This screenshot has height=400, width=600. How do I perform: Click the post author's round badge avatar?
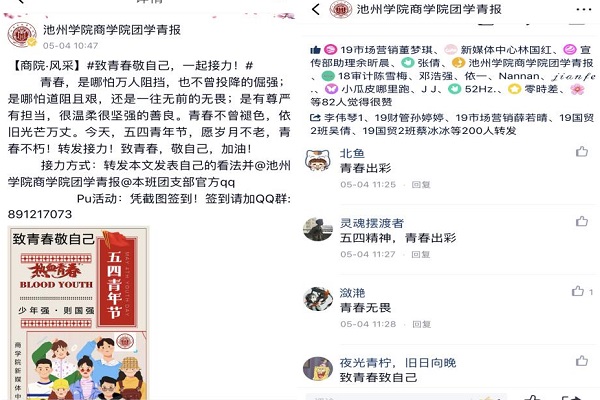tap(22, 35)
